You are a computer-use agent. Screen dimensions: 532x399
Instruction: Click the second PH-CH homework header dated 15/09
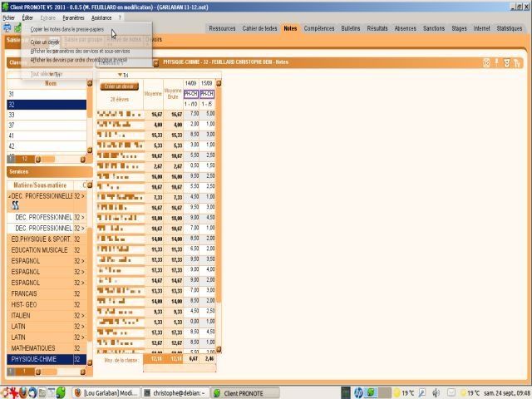(x=207, y=94)
